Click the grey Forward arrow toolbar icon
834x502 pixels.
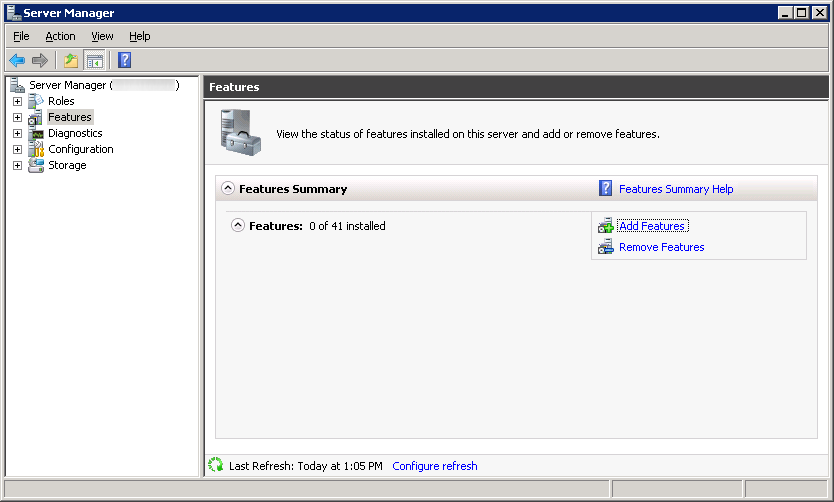pos(40,61)
